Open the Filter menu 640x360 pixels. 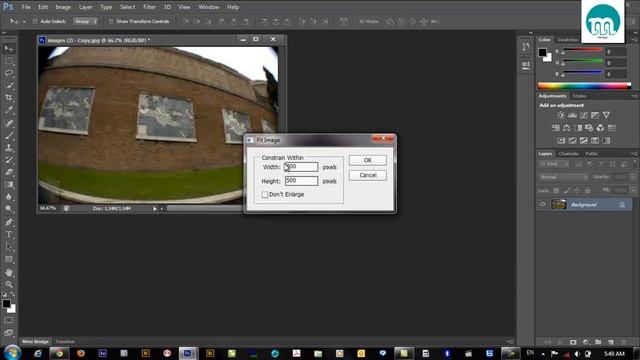pos(149,7)
